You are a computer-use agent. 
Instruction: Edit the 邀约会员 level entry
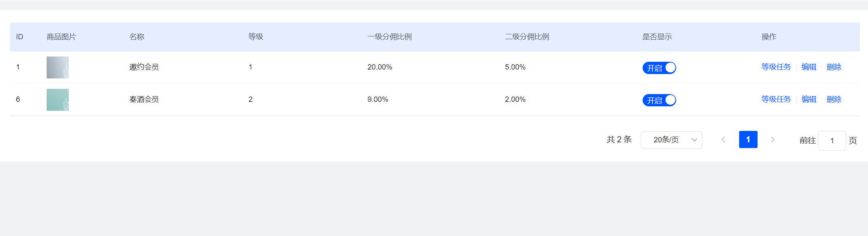pyautogui.click(x=809, y=67)
